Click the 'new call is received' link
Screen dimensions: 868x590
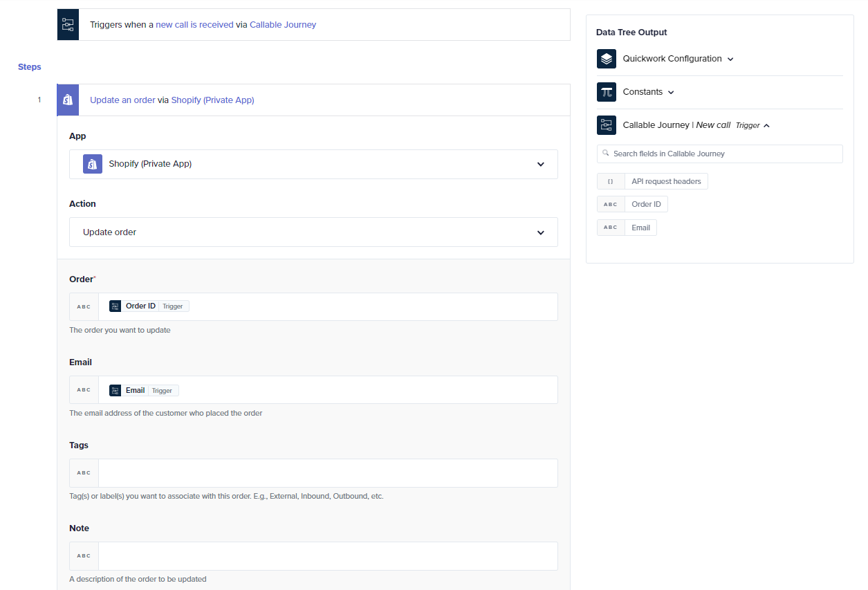194,24
